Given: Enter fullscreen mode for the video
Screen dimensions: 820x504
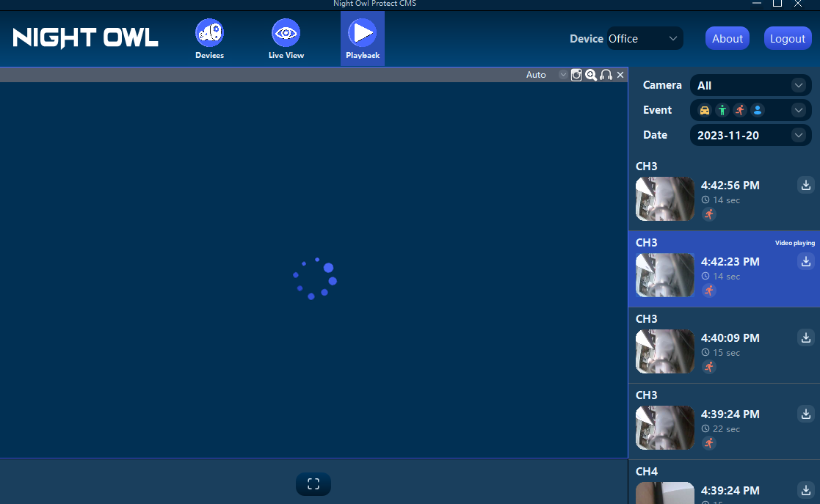Looking at the screenshot, I should point(313,484).
